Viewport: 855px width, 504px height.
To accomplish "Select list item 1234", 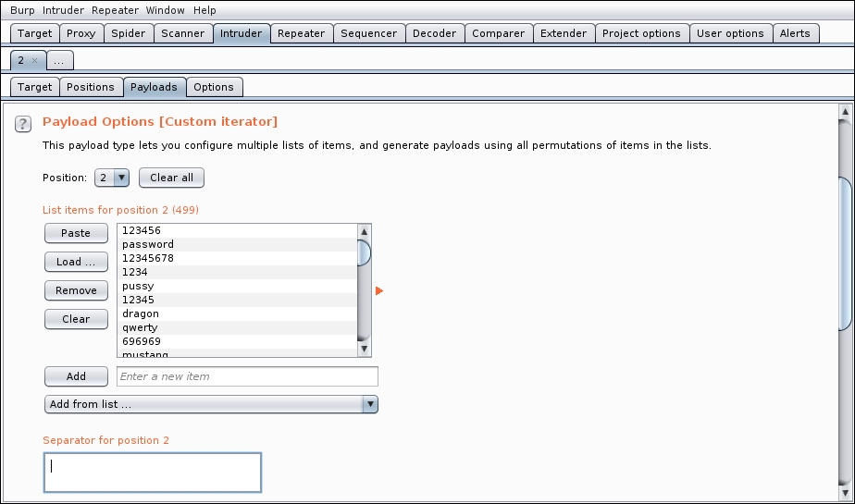I will tap(237, 272).
